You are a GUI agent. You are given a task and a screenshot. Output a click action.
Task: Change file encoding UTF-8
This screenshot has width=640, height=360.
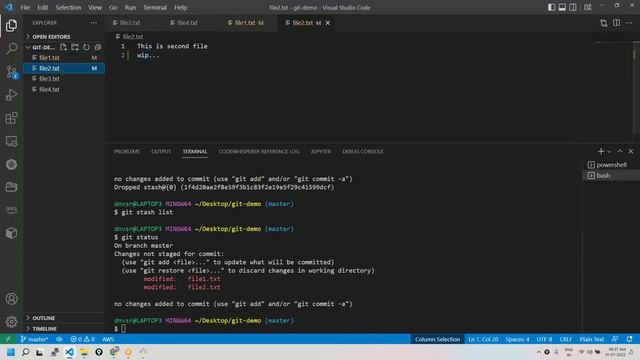point(544,339)
